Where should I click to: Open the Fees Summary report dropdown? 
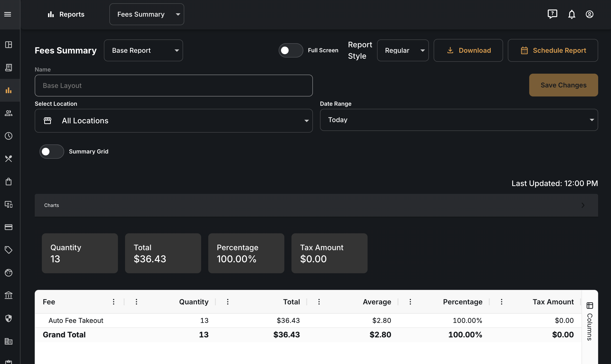coord(147,14)
